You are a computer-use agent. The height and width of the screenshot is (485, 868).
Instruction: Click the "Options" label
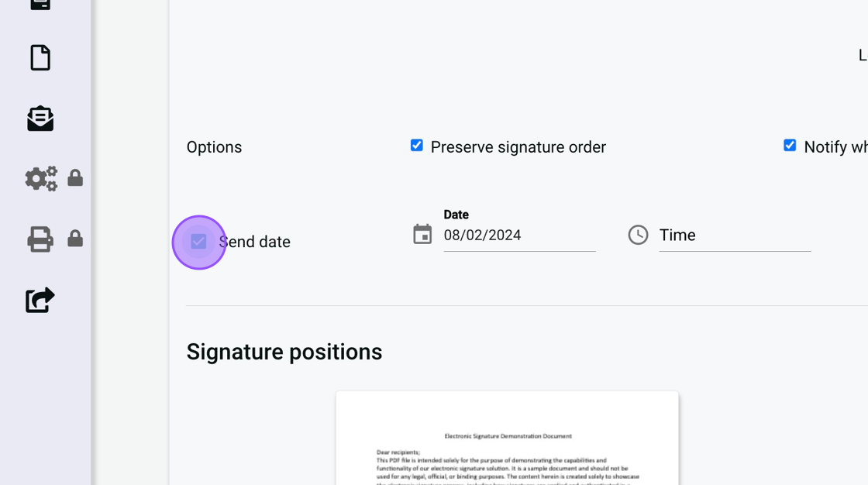[x=214, y=147]
